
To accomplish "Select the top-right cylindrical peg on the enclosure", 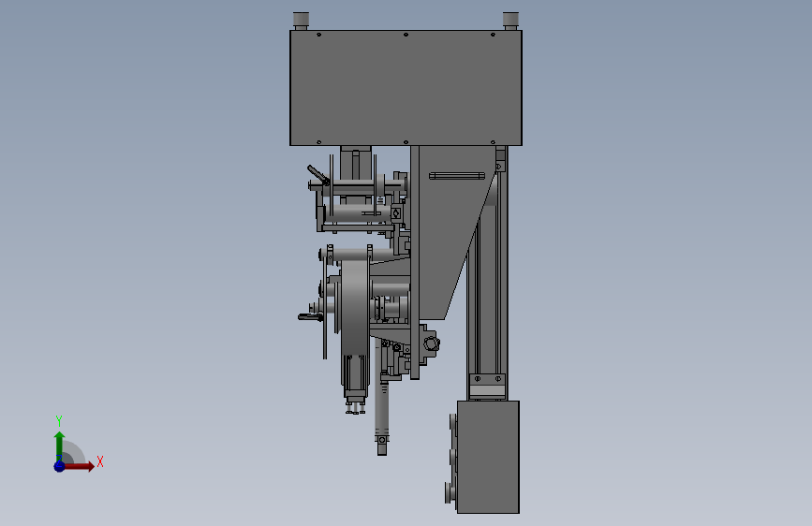I will point(510,21).
